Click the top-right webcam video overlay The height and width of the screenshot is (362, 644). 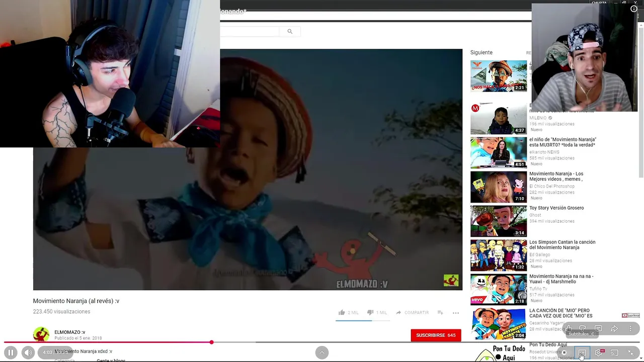[x=585, y=57]
